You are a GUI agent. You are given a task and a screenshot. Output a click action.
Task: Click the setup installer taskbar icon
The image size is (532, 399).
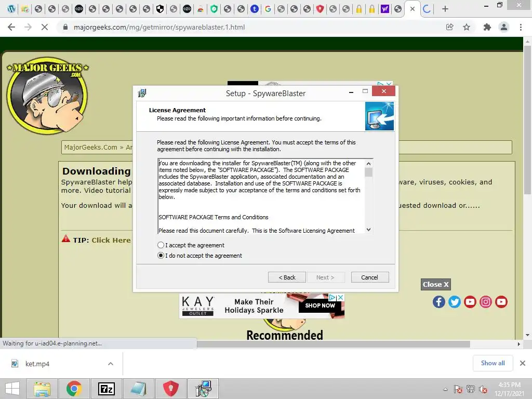[x=203, y=389]
